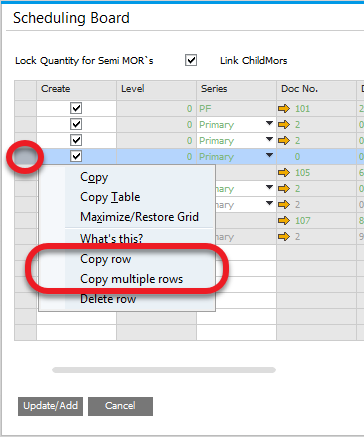Click the horizontal scrollbar below the grid

tap(164, 370)
